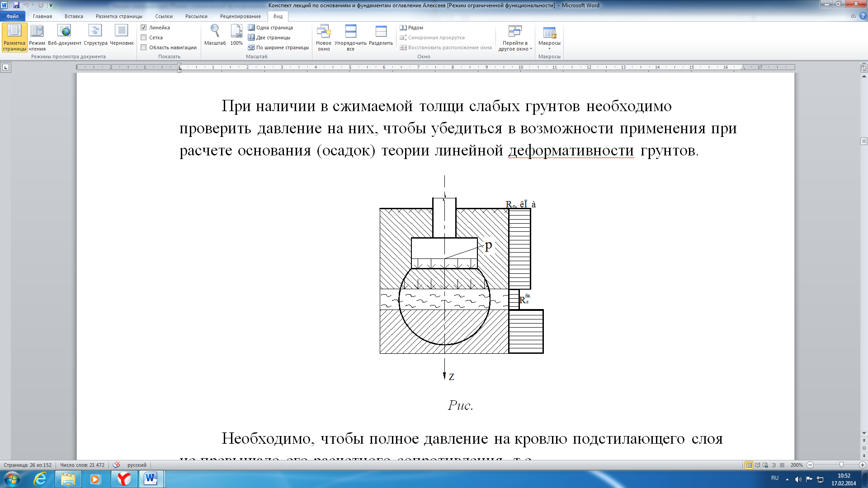Select Print Layout icon in status bar
868x488 pixels.
749,465
